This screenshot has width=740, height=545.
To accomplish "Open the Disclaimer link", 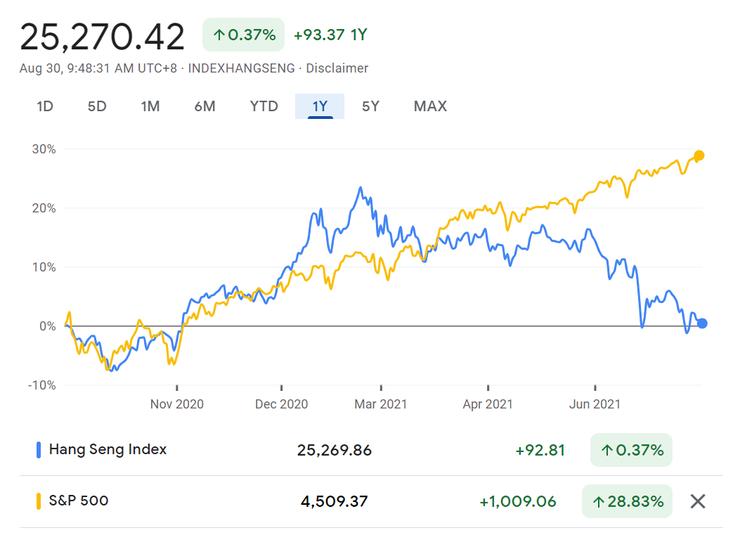I will click(x=339, y=68).
